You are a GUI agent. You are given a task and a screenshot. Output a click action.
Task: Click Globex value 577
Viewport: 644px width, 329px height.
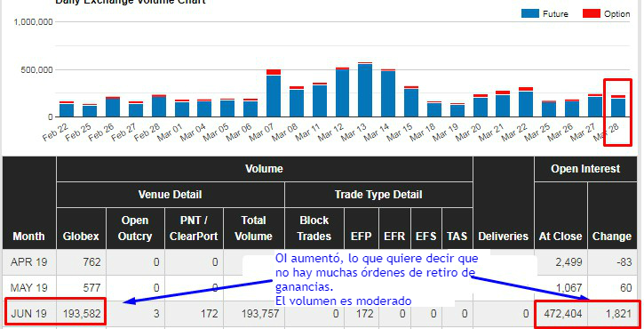91,288
